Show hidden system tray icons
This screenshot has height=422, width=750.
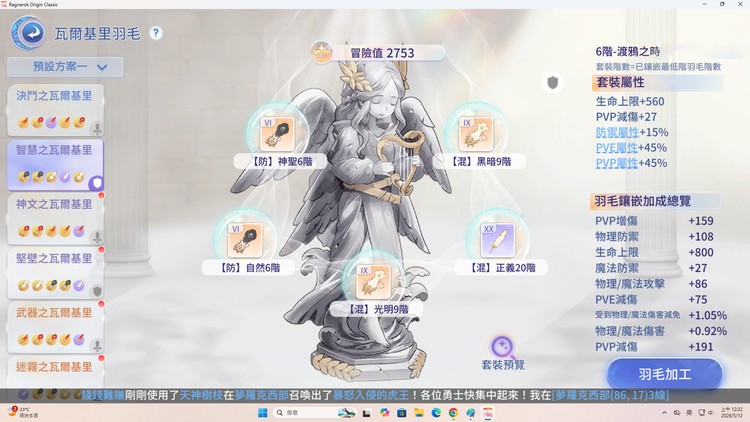click(664, 412)
